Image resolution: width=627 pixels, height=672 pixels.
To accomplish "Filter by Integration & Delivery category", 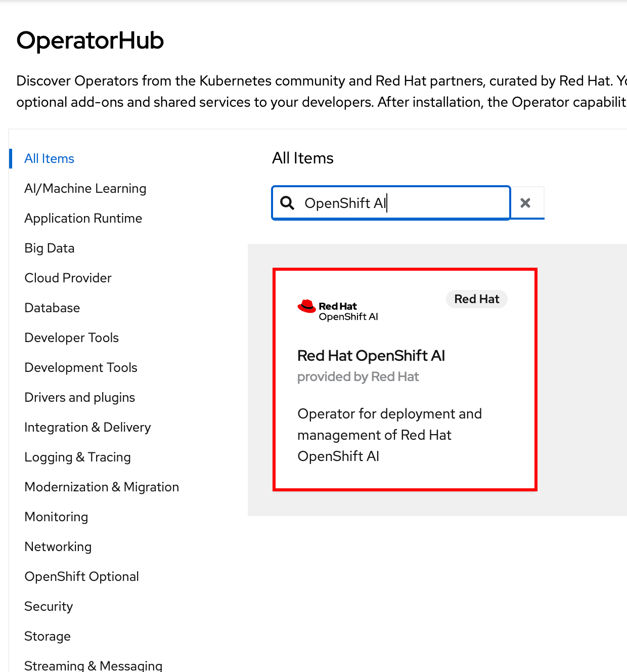I will tap(87, 427).
